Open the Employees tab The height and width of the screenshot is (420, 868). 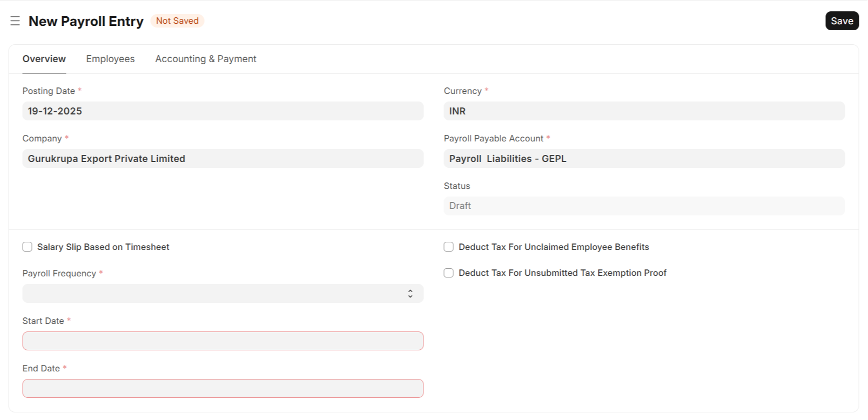coord(110,59)
